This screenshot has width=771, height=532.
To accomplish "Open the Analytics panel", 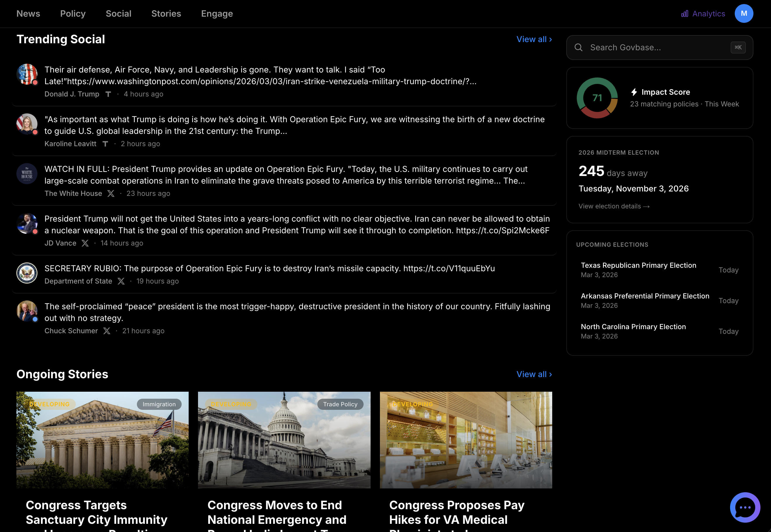I will pyautogui.click(x=702, y=14).
